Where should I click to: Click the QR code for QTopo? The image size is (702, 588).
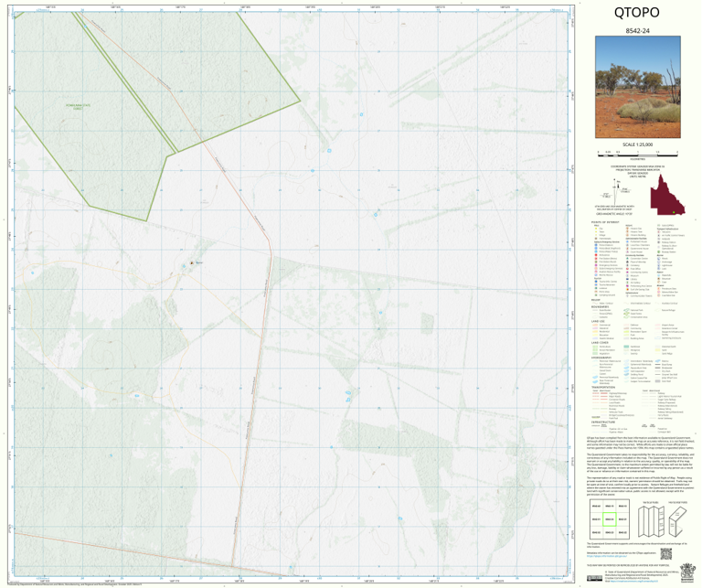[666, 554]
